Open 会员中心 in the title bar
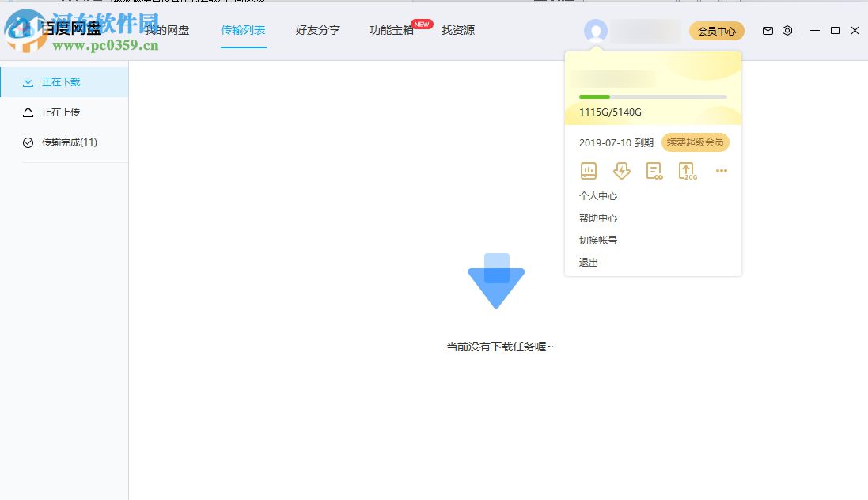The height and width of the screenshot is (500, 868). coord(717,30)
